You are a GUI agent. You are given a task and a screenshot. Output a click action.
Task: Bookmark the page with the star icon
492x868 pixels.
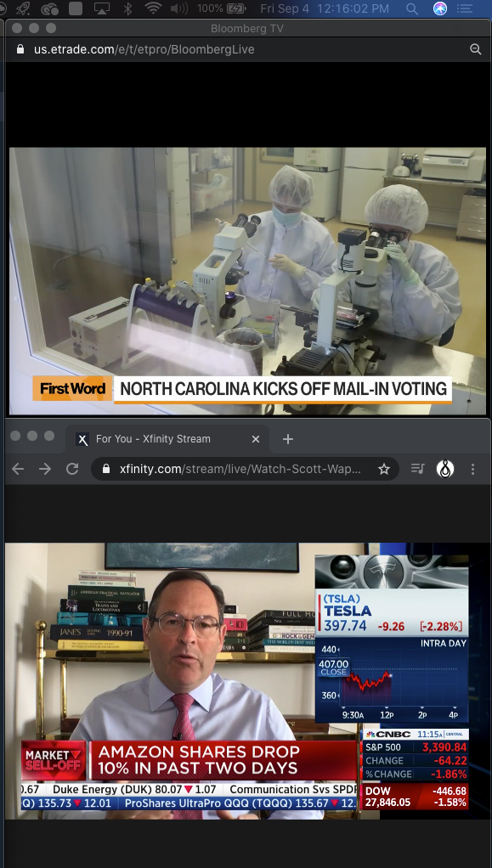click(384, 470)
